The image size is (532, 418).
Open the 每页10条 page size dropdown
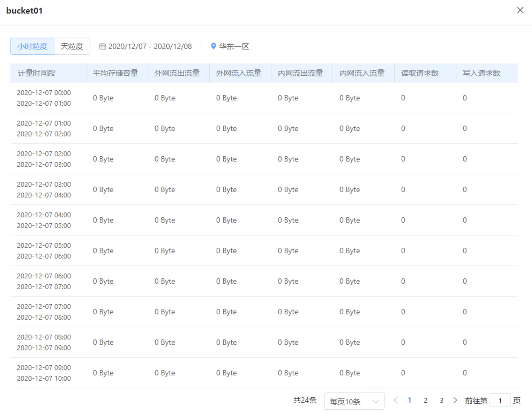[354, 401]
